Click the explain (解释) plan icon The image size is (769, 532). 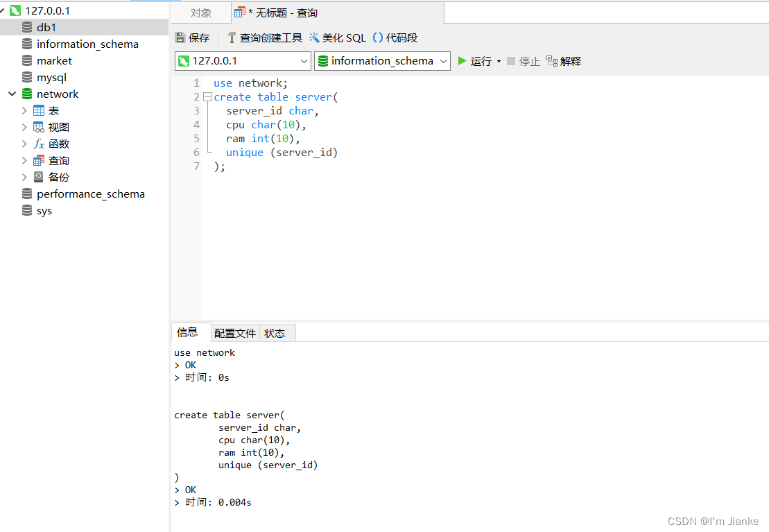pyautogui.click(x=552, y=61)
